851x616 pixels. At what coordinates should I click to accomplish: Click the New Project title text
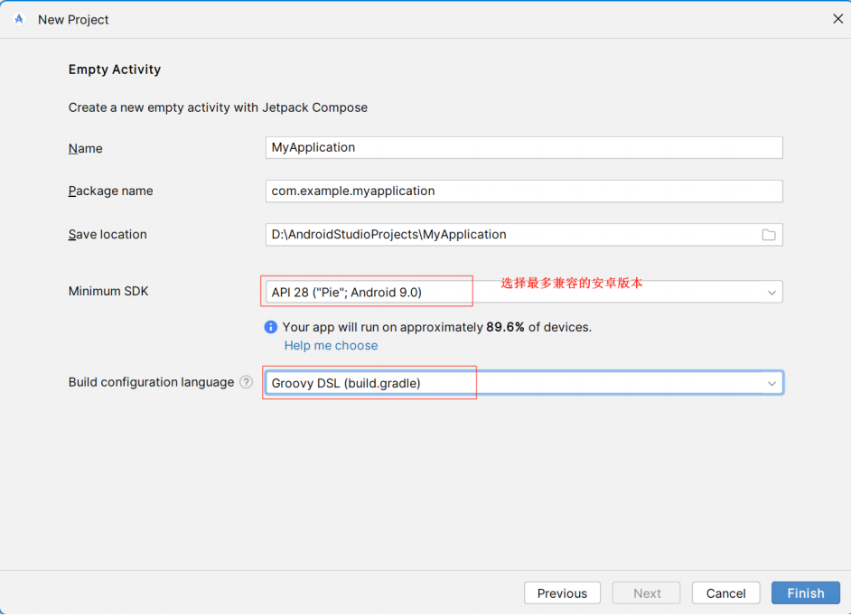(73, 20)
